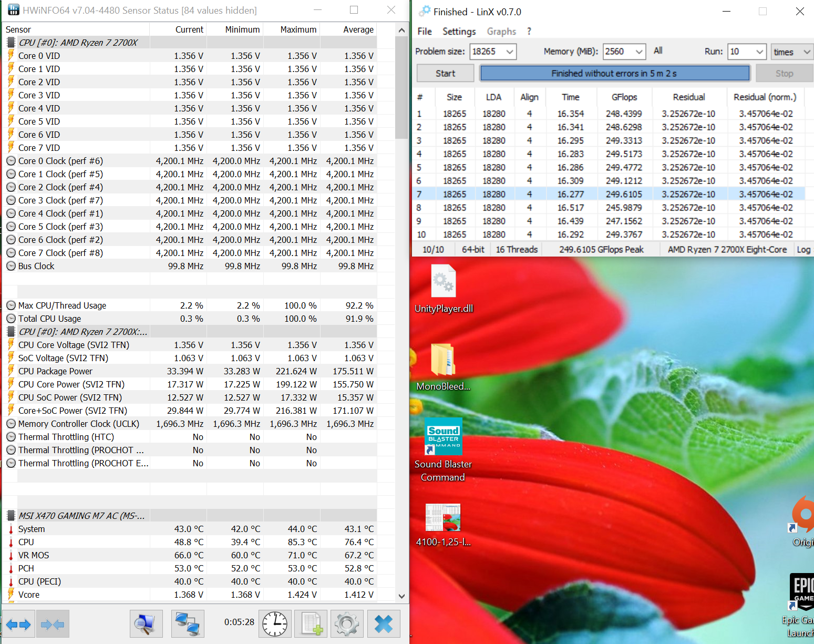
Task: Select the Core 4 Clock (perf #1) row
Action: click(x=190, y=213)
